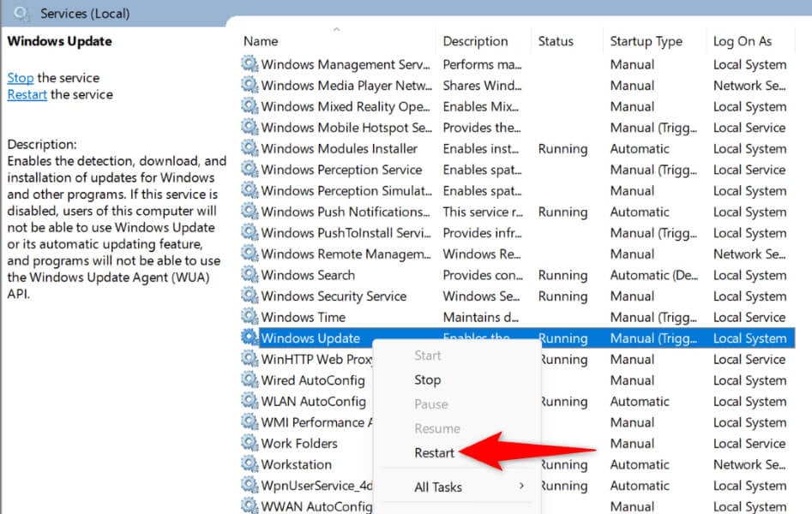Image resolution: width=812 pixels, height=514 pixels.
Task: Select the Windows Time service name
Action: point(303,317)
